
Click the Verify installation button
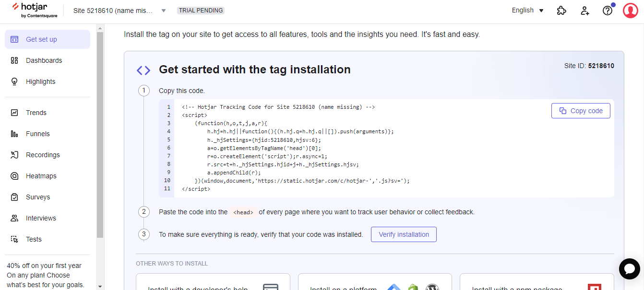(404, 234)
